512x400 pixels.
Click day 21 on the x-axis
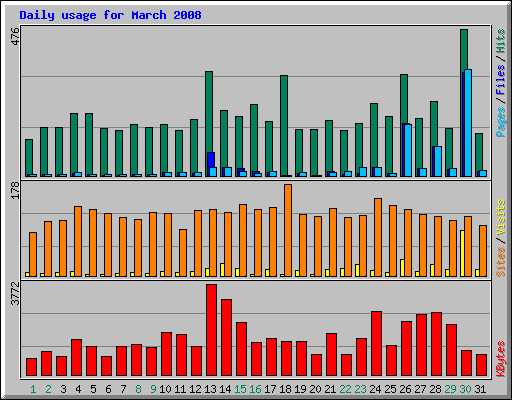[330, 389]
